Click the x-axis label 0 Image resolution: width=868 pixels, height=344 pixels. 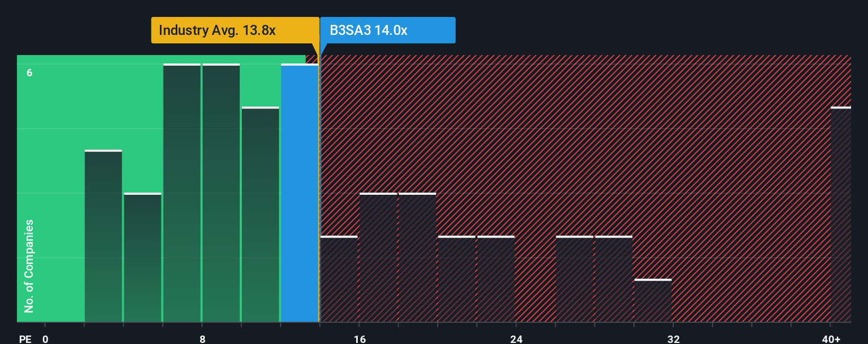pos(46,339)
